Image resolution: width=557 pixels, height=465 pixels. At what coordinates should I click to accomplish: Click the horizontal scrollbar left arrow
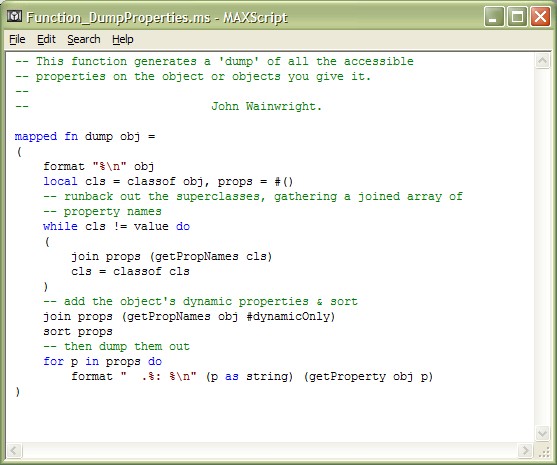pyautogui.click(x=14, y=451)
